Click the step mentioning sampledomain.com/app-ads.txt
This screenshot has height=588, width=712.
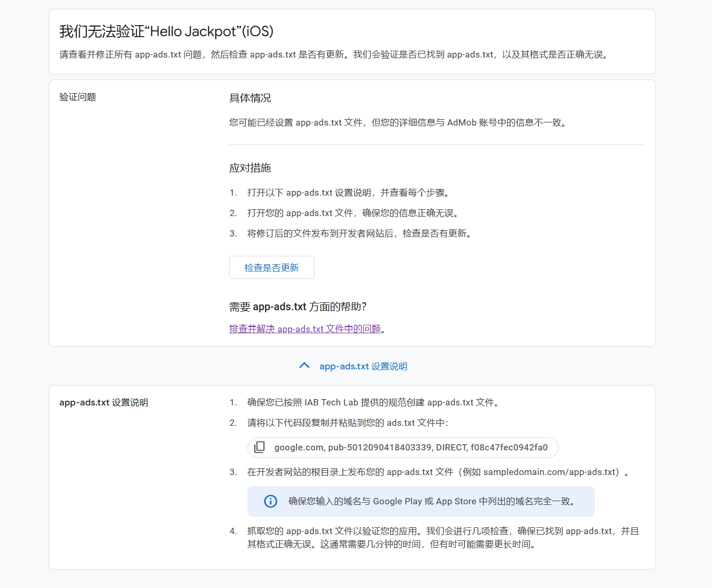click(438, 472)
